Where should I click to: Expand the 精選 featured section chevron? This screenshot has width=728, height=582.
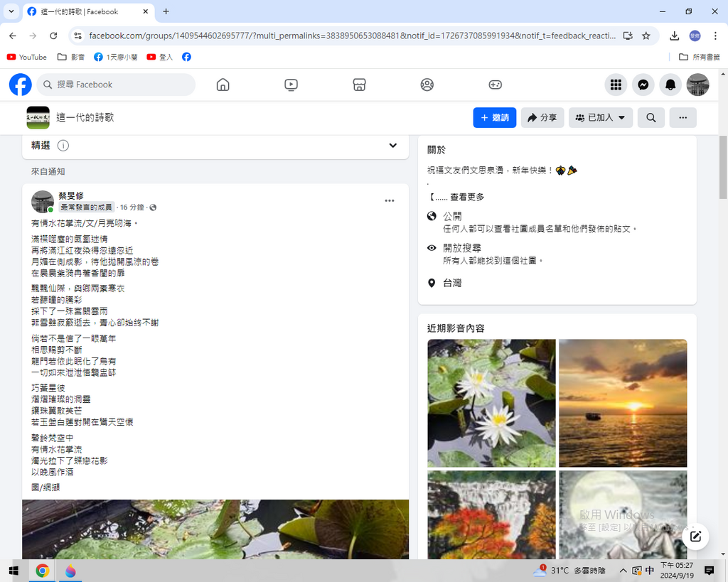click(392, 146)
